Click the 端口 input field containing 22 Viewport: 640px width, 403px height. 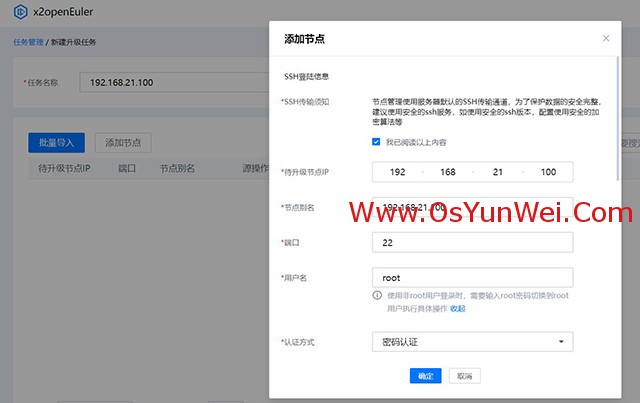click(472, 243)
